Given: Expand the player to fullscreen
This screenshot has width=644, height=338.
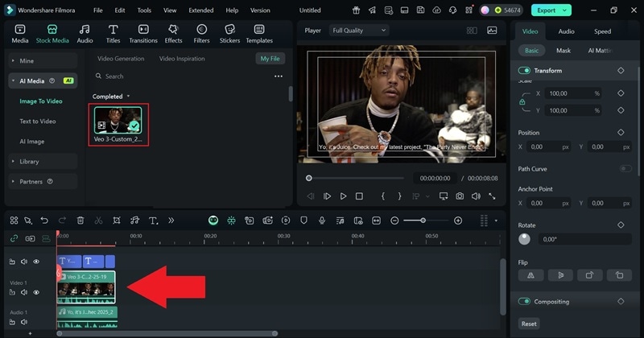Looking at the screenshot, I should click(x=492, y=196).
